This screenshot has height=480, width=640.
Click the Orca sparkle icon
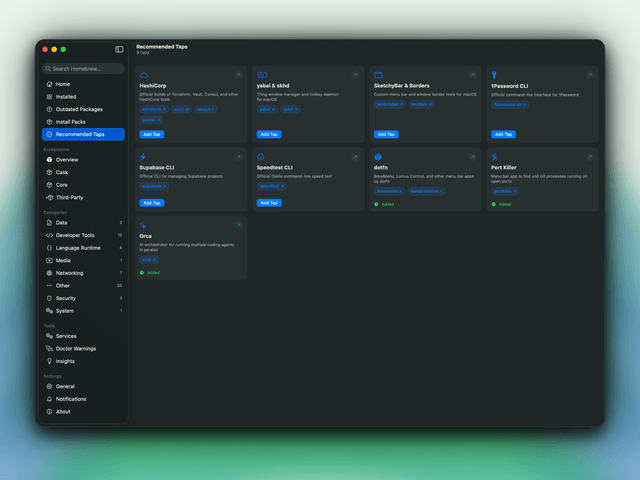pos(143,225)
